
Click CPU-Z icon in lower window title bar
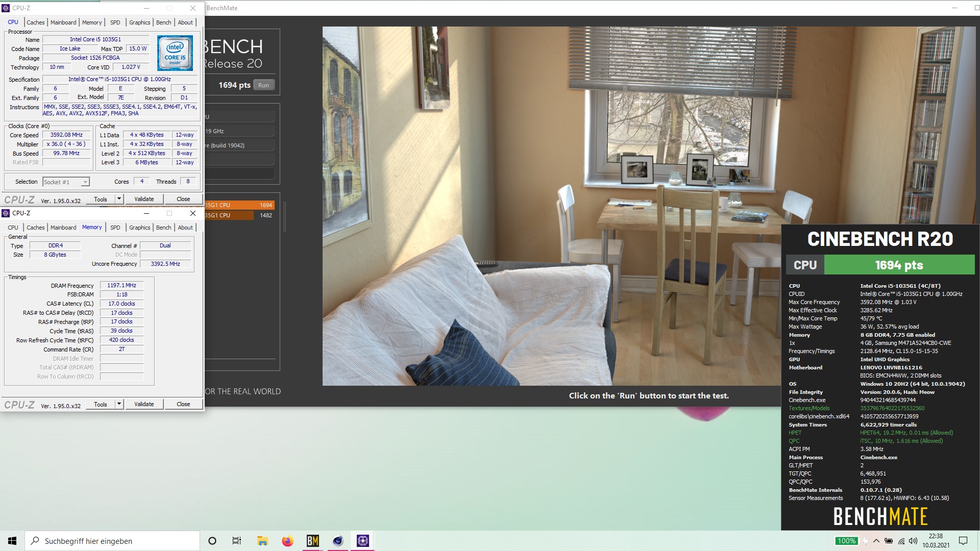6,213
